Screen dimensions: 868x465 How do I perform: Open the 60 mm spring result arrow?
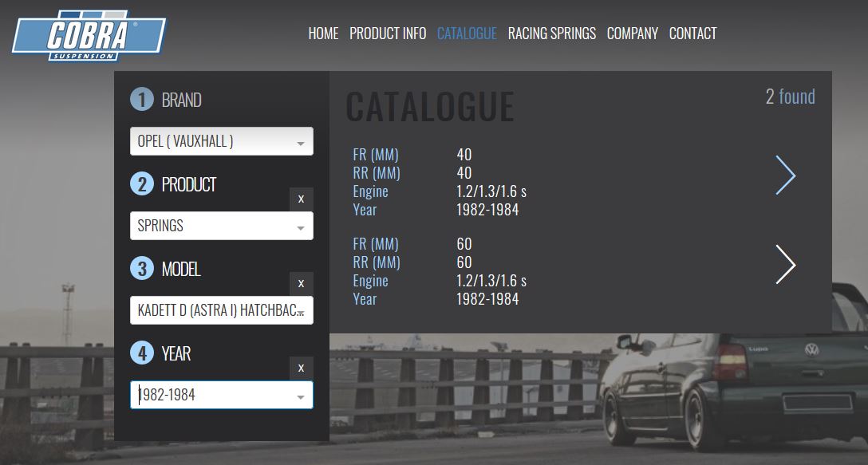pos(785,265)
